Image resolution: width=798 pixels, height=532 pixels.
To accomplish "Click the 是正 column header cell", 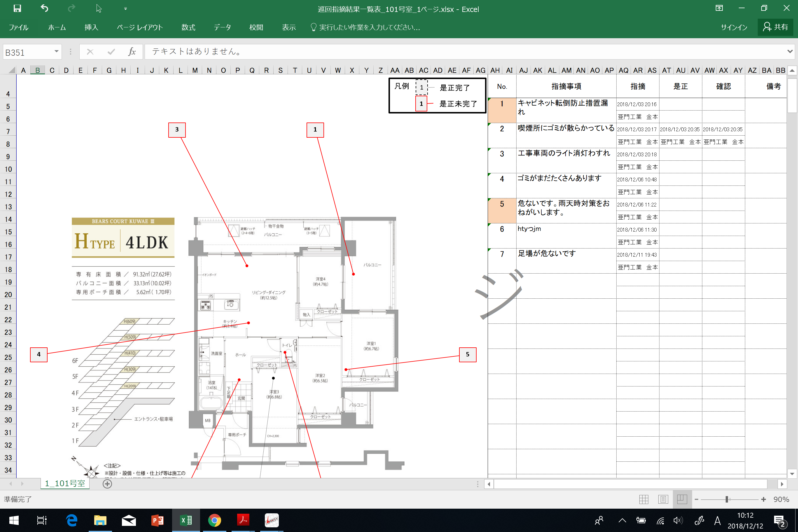I will [681, 87].
